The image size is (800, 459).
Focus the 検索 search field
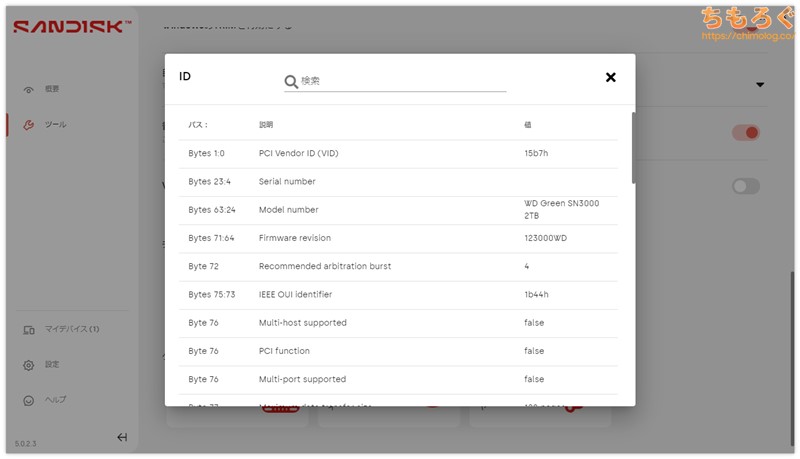pos(400,81)
